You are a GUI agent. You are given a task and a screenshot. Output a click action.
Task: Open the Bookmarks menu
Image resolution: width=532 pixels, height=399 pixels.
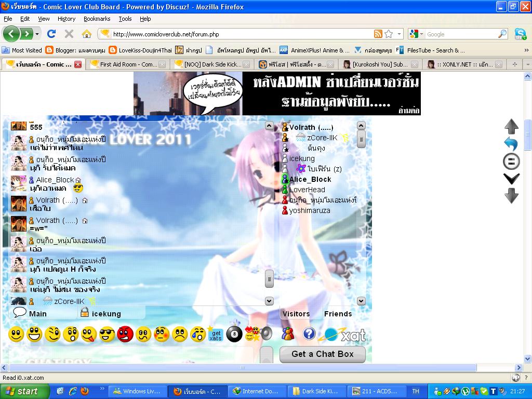tap(97, 19)
